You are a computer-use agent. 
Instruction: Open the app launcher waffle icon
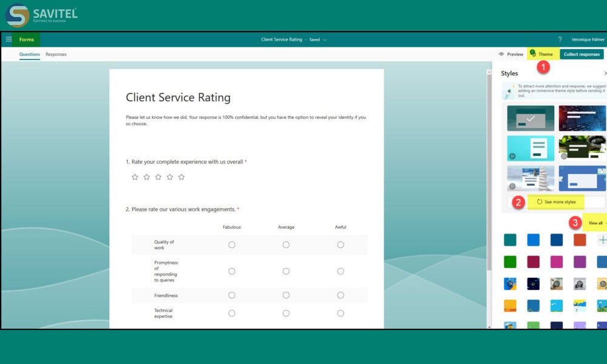(x=9, y=39)
